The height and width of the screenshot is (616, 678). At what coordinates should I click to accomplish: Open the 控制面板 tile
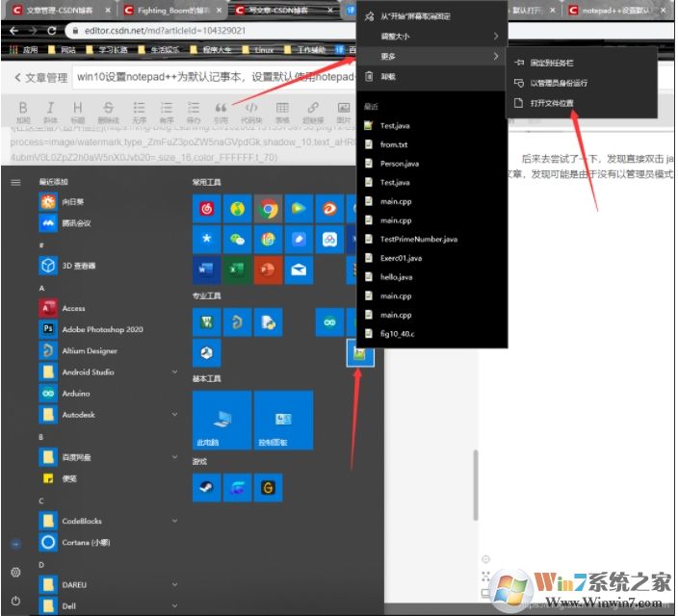[x=284, y=421]
